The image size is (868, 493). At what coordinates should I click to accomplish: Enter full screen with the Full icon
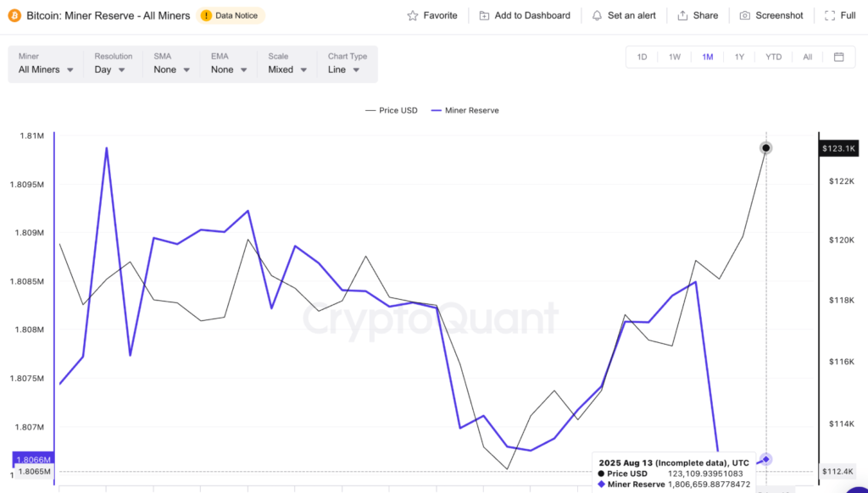point(829,15)
